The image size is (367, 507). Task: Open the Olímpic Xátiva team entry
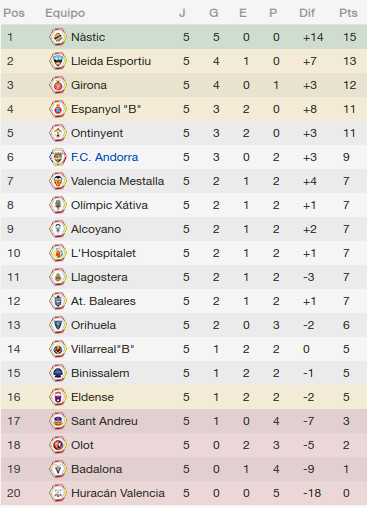[109, 205]
